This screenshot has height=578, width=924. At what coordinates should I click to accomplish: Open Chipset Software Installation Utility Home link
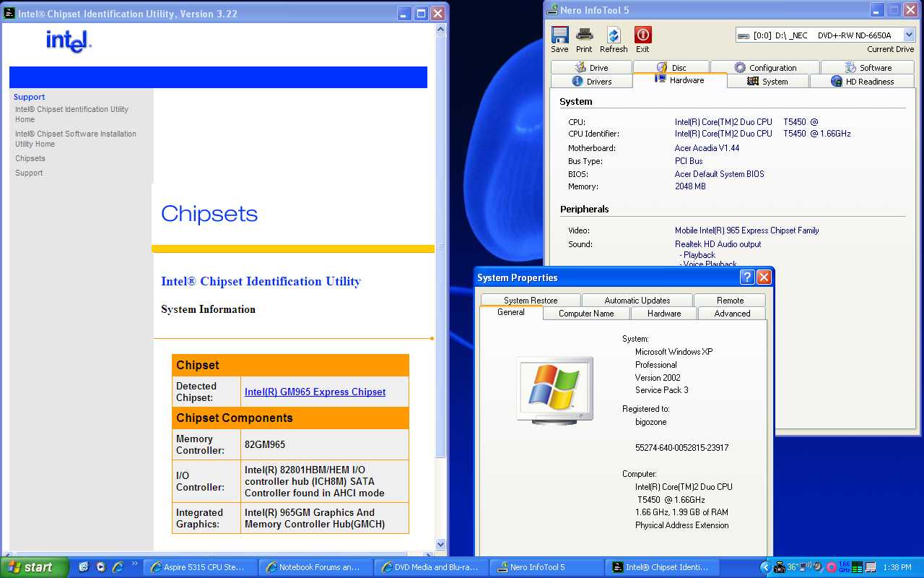coord(76,139)
